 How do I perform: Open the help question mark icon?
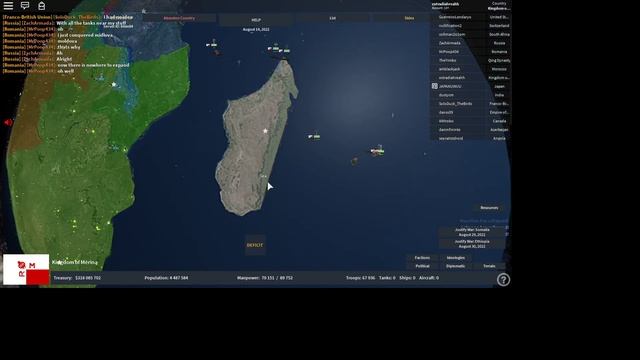click(x=503, y=280)
